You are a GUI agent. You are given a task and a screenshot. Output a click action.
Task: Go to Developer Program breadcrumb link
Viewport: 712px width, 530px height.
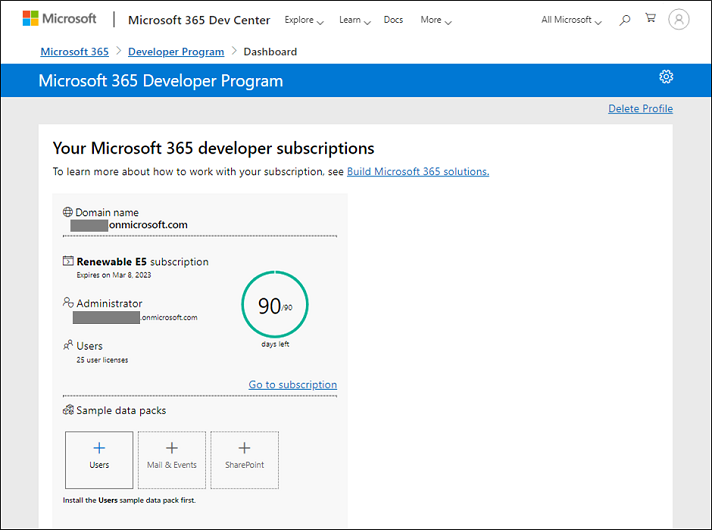[176, 52]
